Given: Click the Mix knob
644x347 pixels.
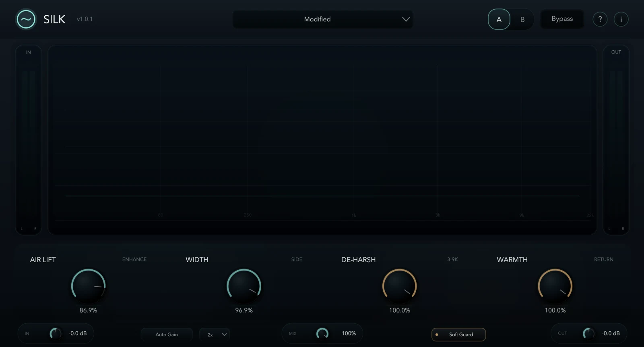Looking at the screenshot, I should pos(322,333).
